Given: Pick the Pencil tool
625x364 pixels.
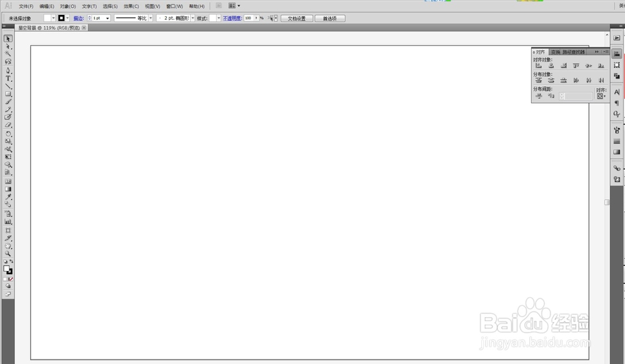Looking at the screenshot, I should 8,109.
